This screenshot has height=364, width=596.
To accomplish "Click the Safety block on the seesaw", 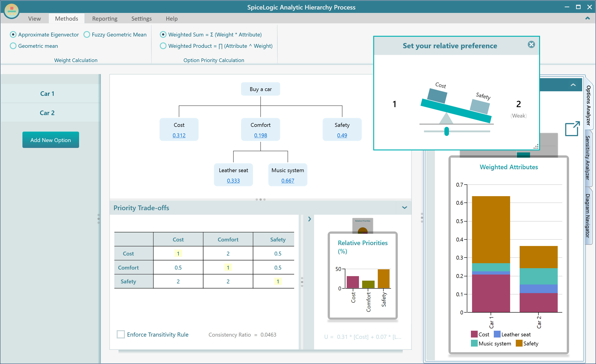I will (480, 107).
